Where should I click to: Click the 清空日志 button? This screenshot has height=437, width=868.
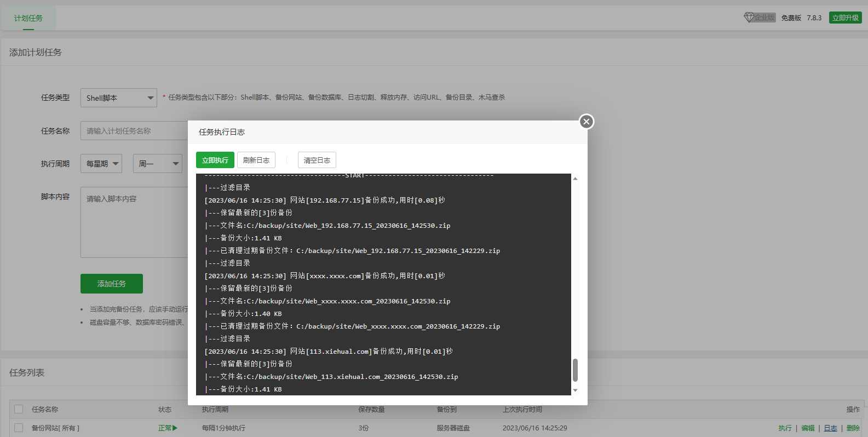pyautogui.click(x=317, y=160)
